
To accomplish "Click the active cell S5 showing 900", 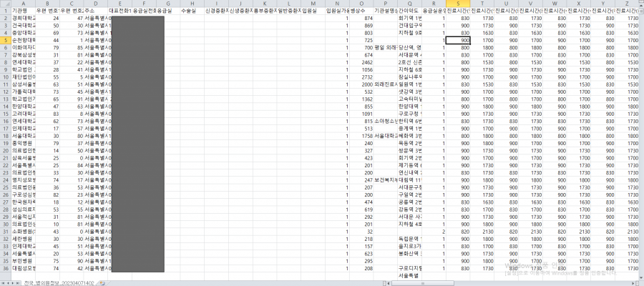I will click(x=457, y=40).
